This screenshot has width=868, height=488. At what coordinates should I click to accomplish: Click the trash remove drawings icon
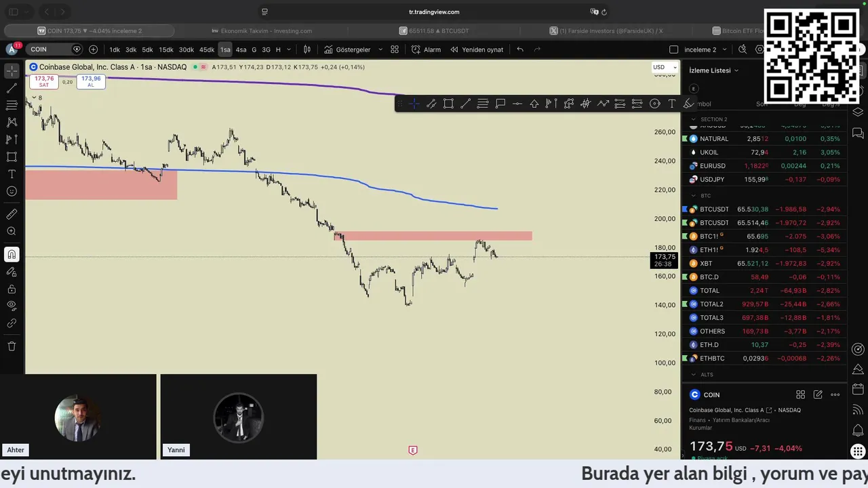pos(12,346)
